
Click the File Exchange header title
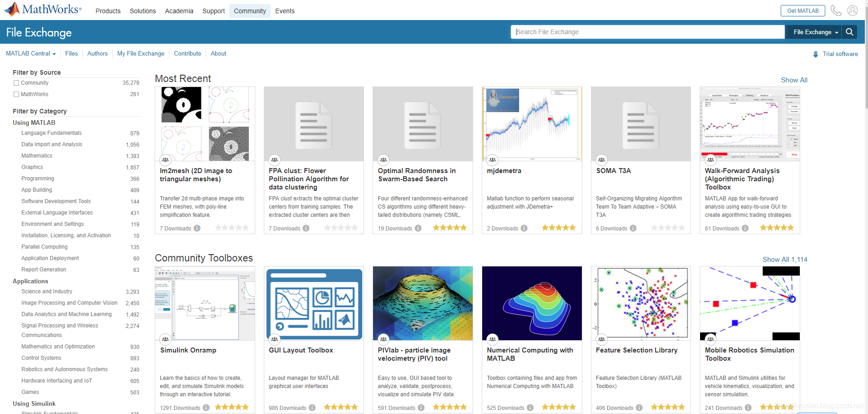coord(39,32)
